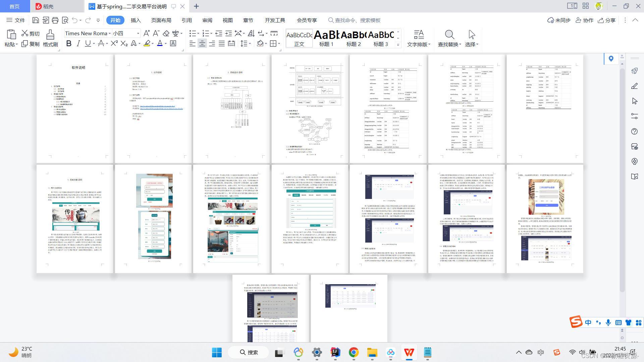
Task: Pick the highlight color
Action: tap(147, 43)
